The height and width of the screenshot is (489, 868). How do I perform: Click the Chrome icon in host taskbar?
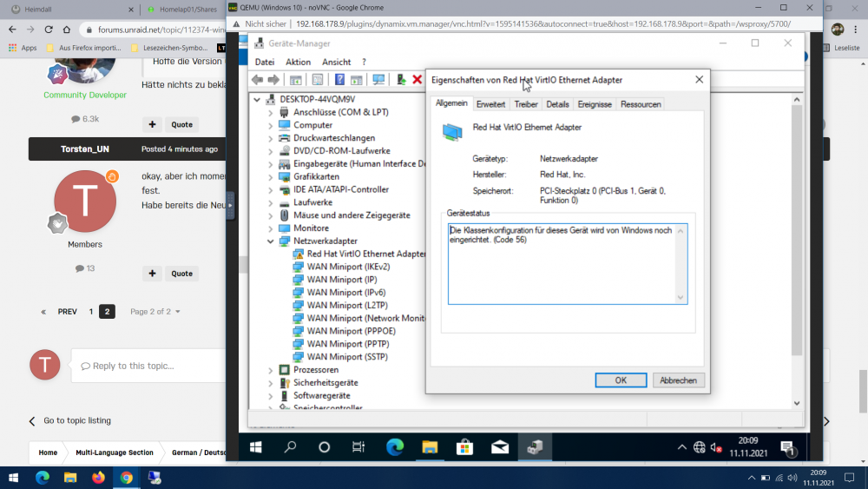pyautogui.click(x=127, y=478)
